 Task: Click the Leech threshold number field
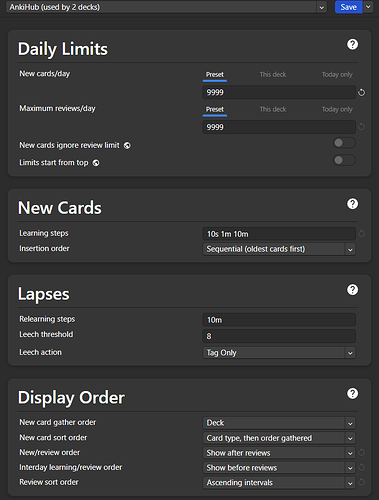[x=279, y=336]
